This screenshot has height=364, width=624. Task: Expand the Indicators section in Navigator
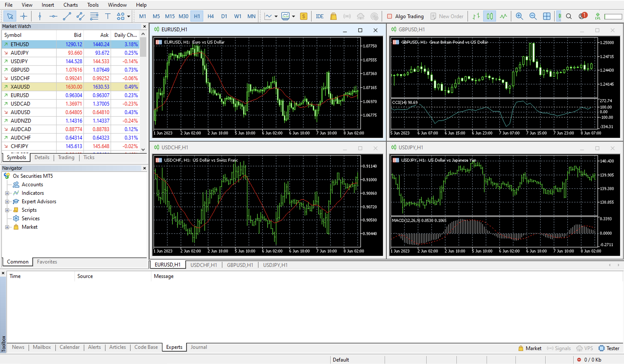[6, 193]
